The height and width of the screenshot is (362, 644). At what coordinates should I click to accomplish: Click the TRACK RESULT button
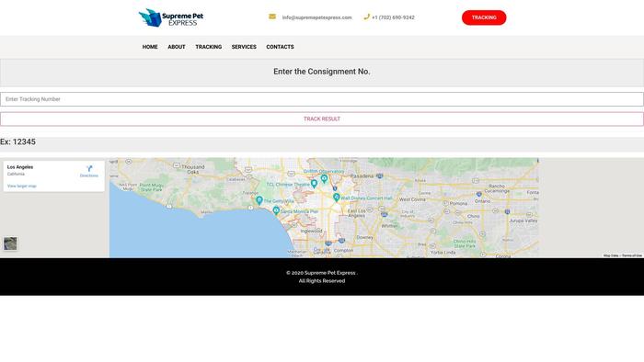pyautogui.click(x=322, y=119)
